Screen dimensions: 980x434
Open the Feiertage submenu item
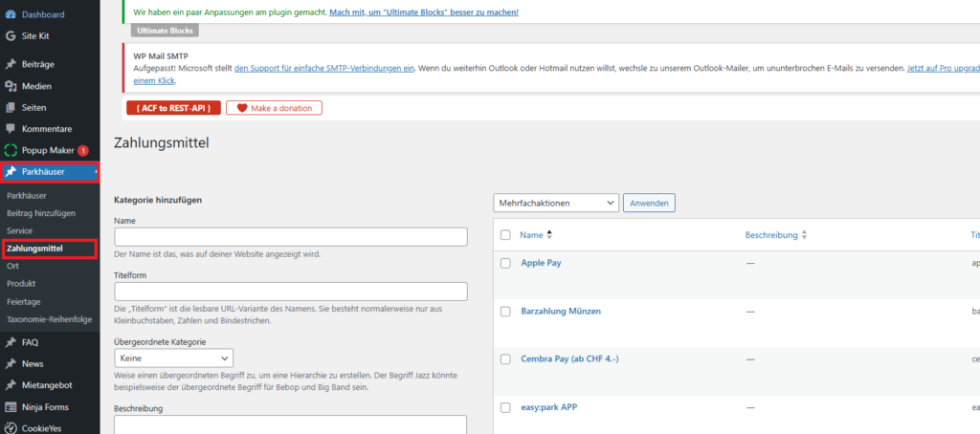coord(23,300)
